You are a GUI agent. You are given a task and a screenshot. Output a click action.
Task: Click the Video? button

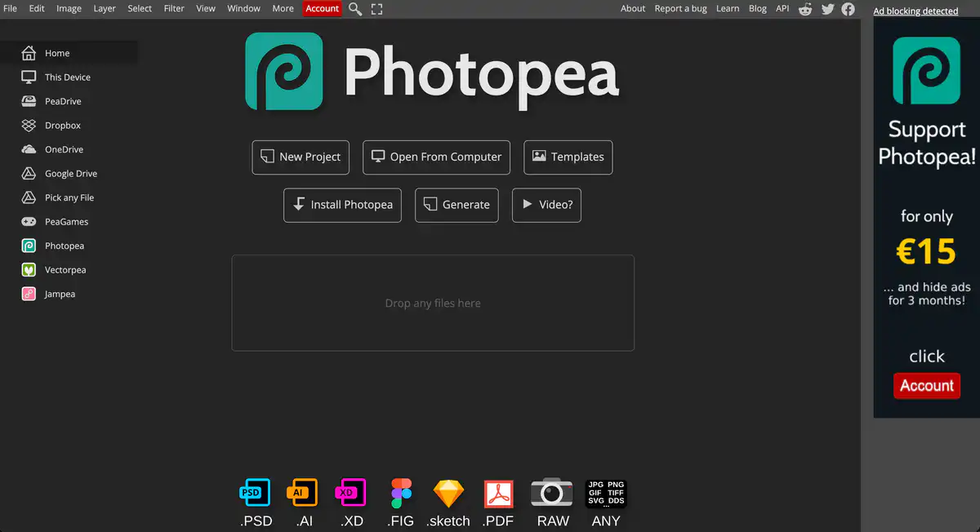coord(546,205)
